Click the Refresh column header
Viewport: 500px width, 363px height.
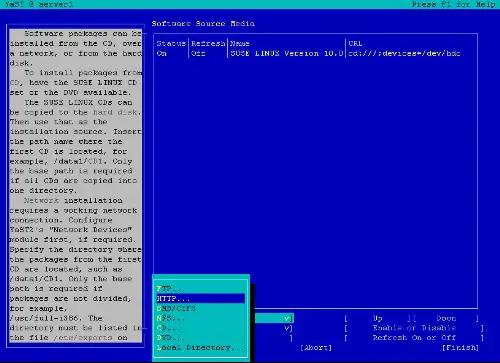[208, 43]
